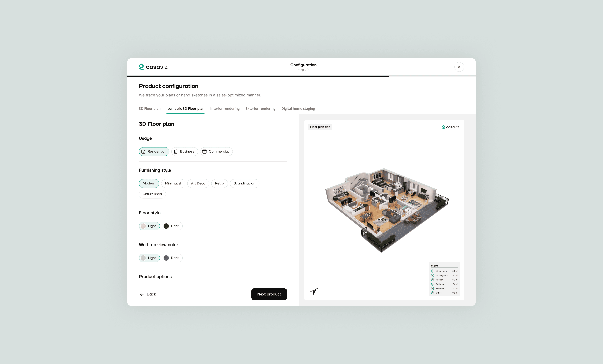This screenshot has width=603, height=364.
Task: Choose the Unfurnished option
Action: (x=152, y=194)
